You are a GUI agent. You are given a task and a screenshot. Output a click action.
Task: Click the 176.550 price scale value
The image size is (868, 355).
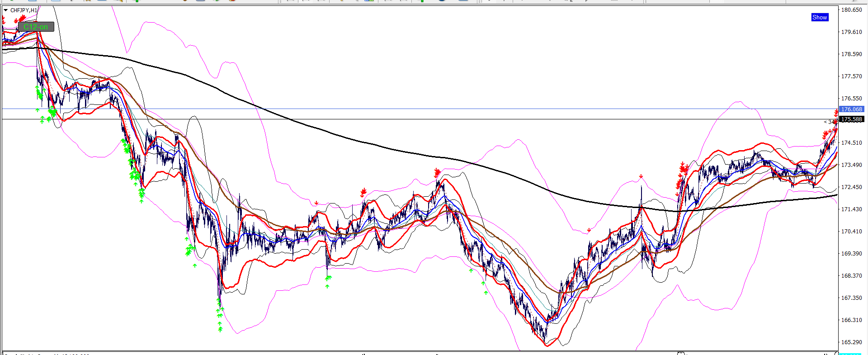click(851, 98)
